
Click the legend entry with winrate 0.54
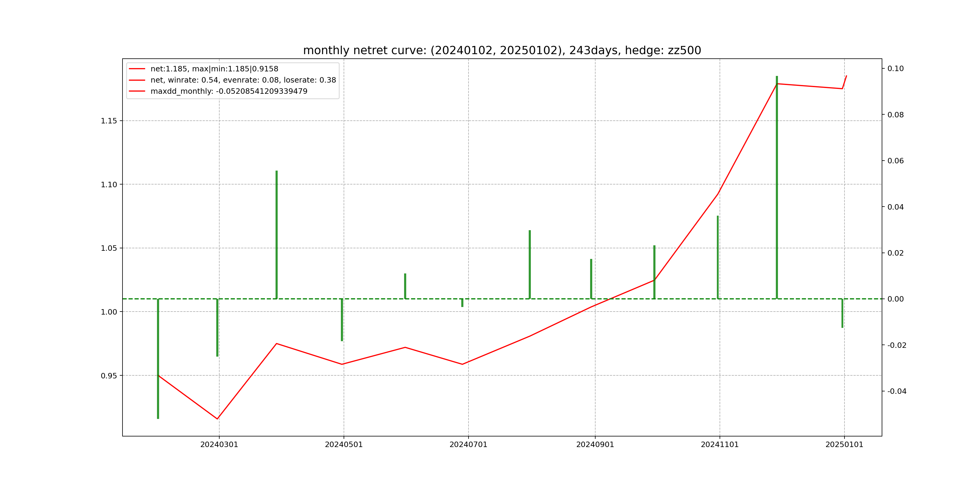(243, 80)
